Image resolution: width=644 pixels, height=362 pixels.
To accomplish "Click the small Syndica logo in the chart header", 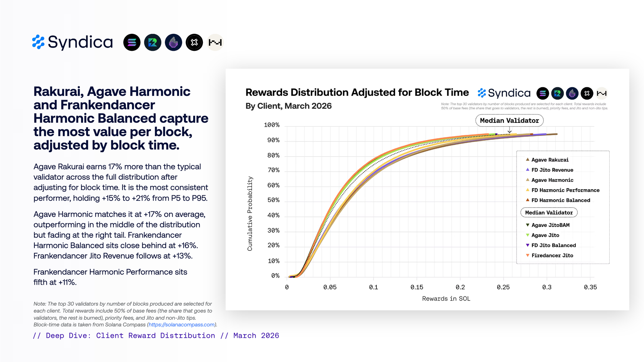I will (x=504, y=93).
